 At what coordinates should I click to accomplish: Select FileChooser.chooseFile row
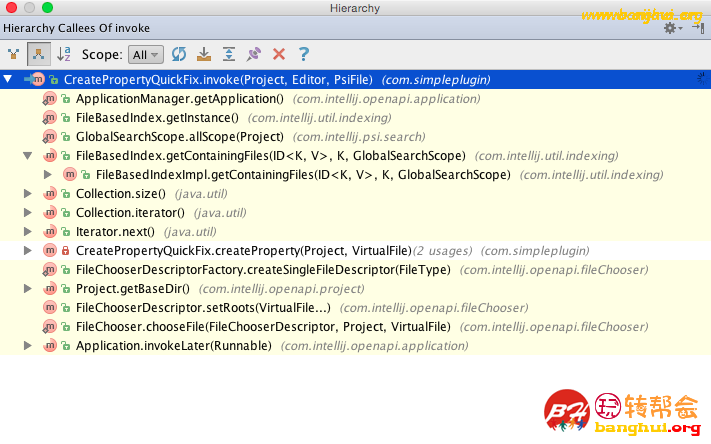point(356,327)
